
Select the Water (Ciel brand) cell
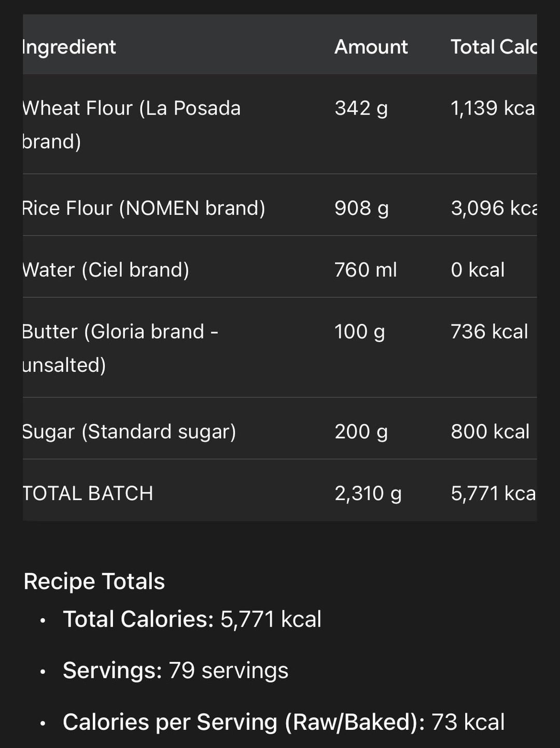(x=106, y=270)
